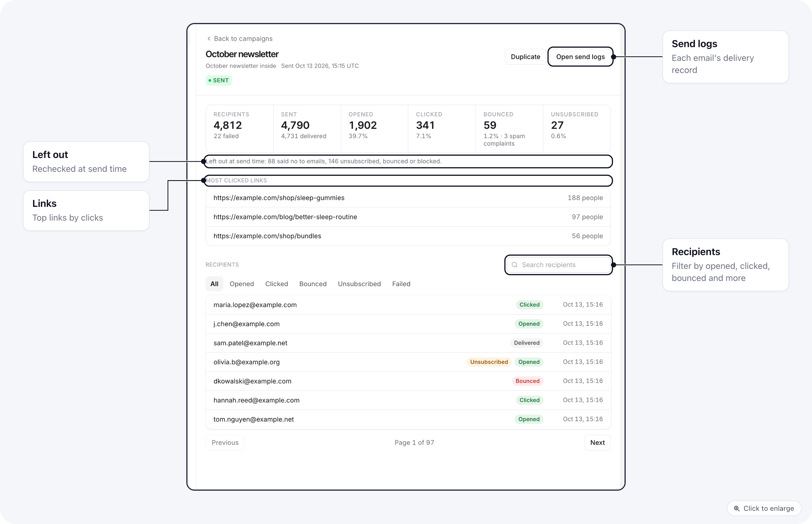
Task: Click the Unsubscribed 27 stat card
Action: (x=577, y=129)
